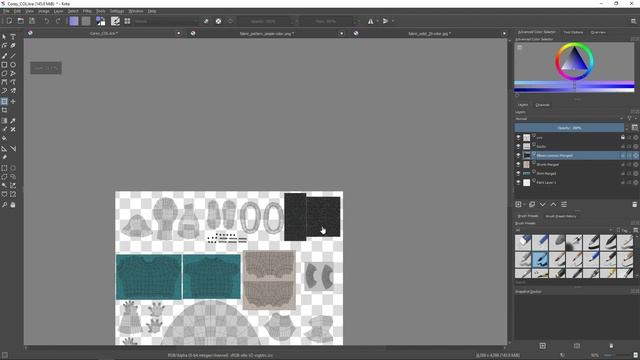Viewport: 640px width, 360px height.
Task: Expand the add layer dropdown arrow
Action: [524, 204]
